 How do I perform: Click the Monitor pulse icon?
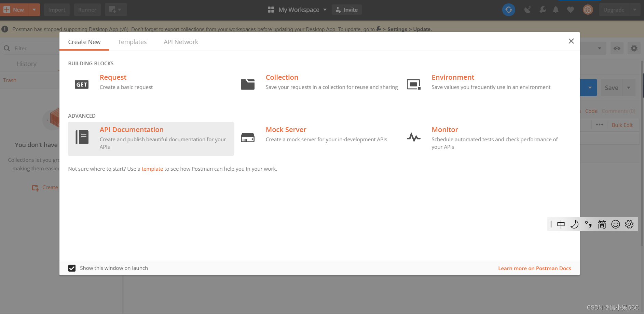coord(413,137)
